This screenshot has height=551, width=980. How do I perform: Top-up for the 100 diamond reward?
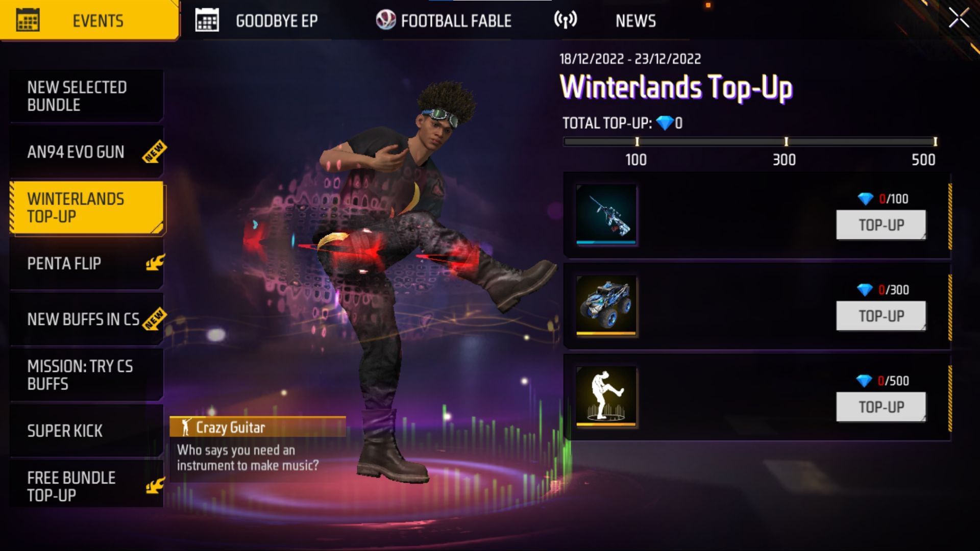881,224
